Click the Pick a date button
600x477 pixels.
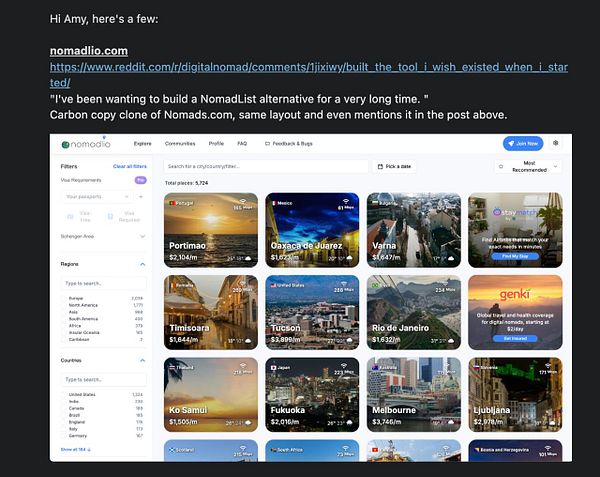tap(394, 166)
